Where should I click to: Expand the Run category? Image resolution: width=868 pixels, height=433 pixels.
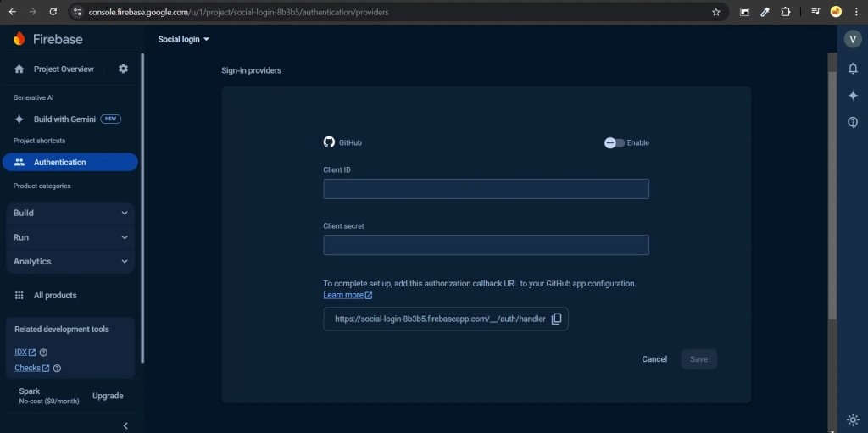(x=70, y=237)
